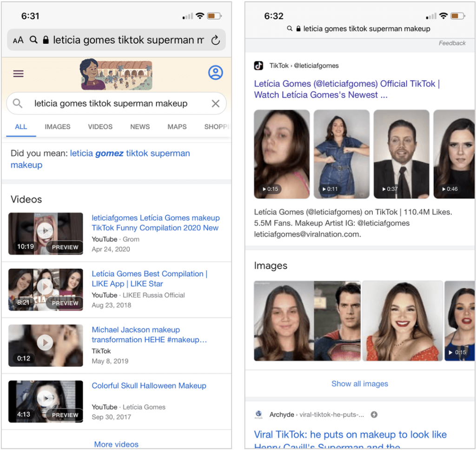
Task: Open 'Colorful Skull Halloween Makeup' link
Action: (149, 386)
